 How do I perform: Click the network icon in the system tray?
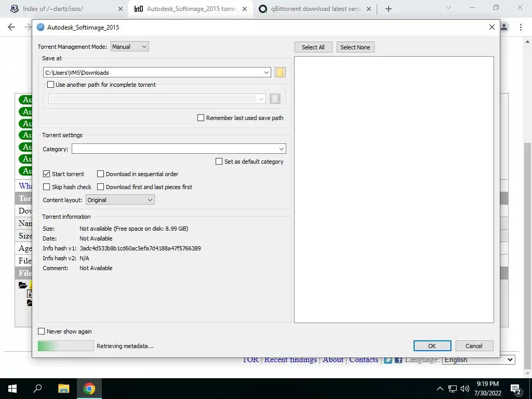(453, 389)
